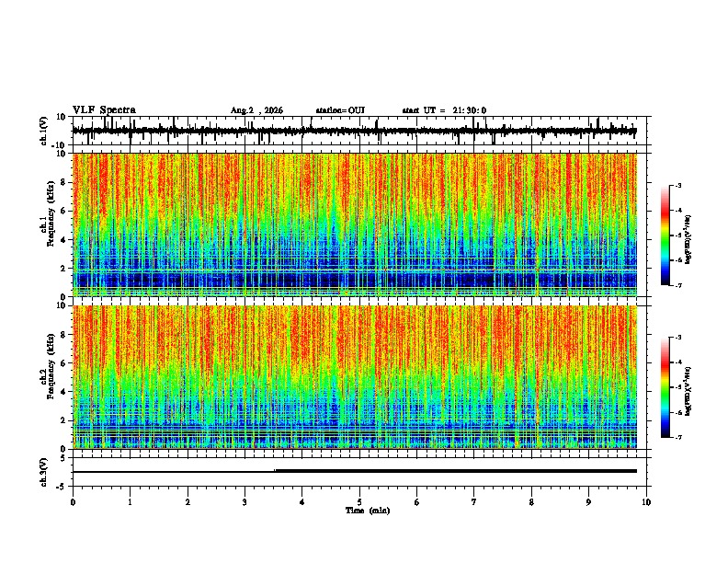728x563 pixels.
Task: Click the '-3' value on ch.1 colorbar
Action: coord(677,185)
